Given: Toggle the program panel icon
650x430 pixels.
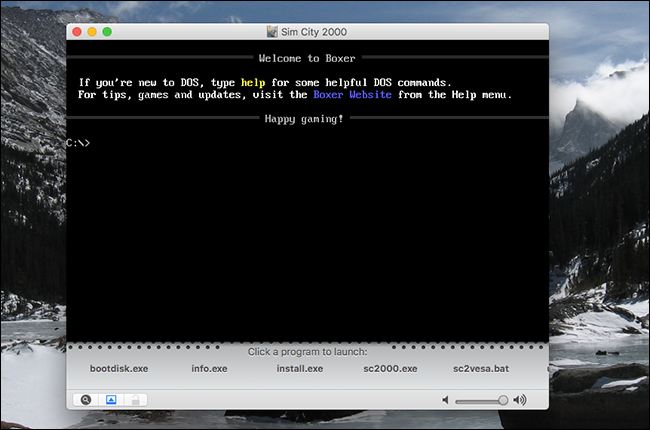Looking at the screenshot, I should 111,400.
